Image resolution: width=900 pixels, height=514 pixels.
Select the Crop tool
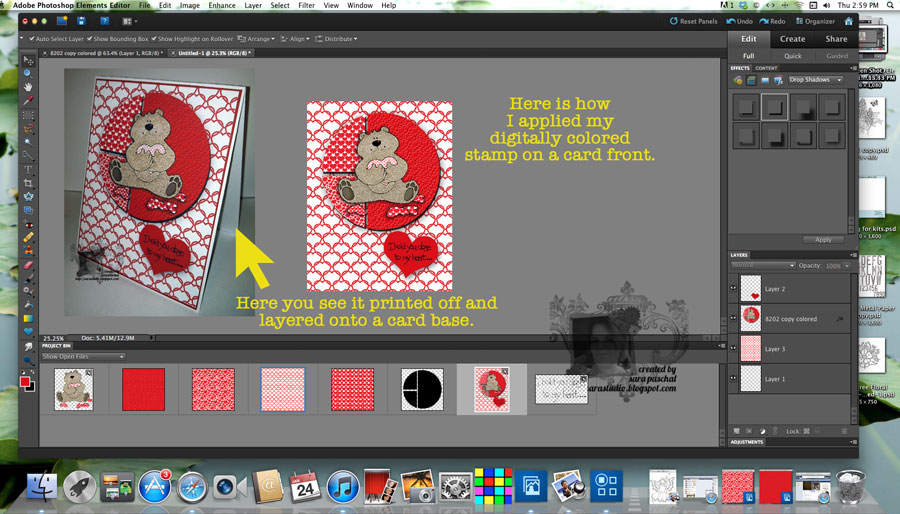(28, 184)
